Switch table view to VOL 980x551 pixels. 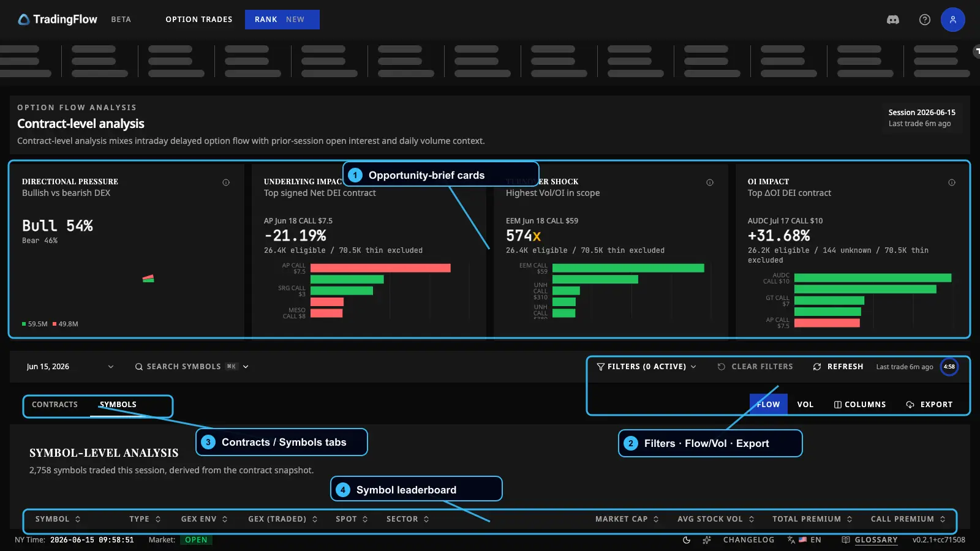[805, 405]
